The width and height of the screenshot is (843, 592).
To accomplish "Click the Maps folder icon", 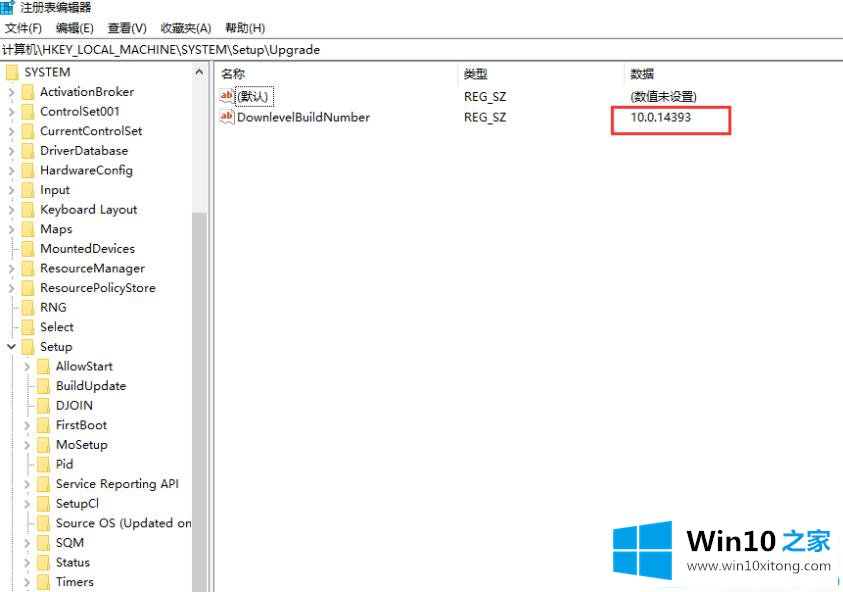I will pyautogui.click(x=28, y=229).
